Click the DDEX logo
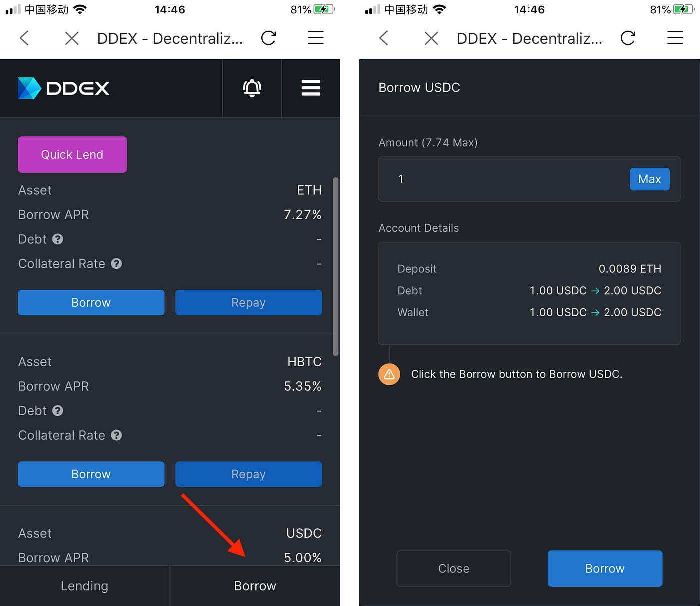Viewport: 700px width, 606px height. click(63, 88)
